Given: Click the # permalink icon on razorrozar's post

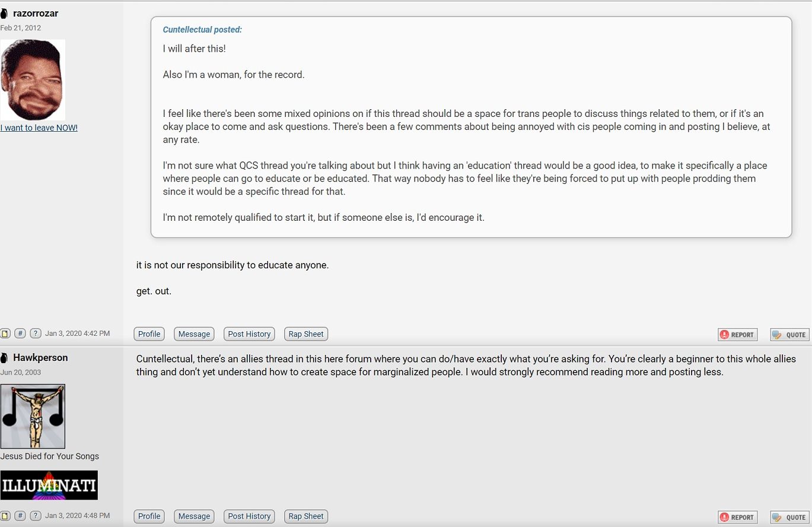Looking at the screenshot, I should coord(20,334).
